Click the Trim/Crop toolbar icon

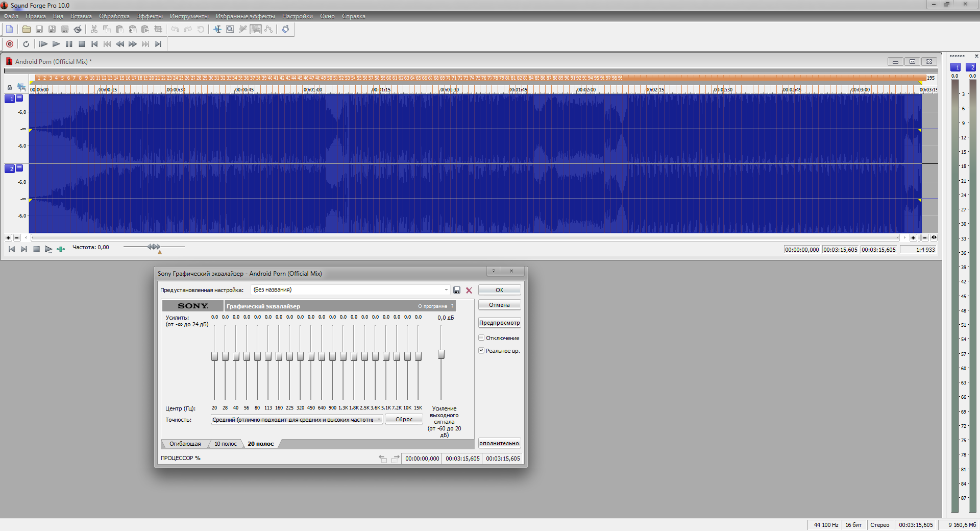click(158, 29)
